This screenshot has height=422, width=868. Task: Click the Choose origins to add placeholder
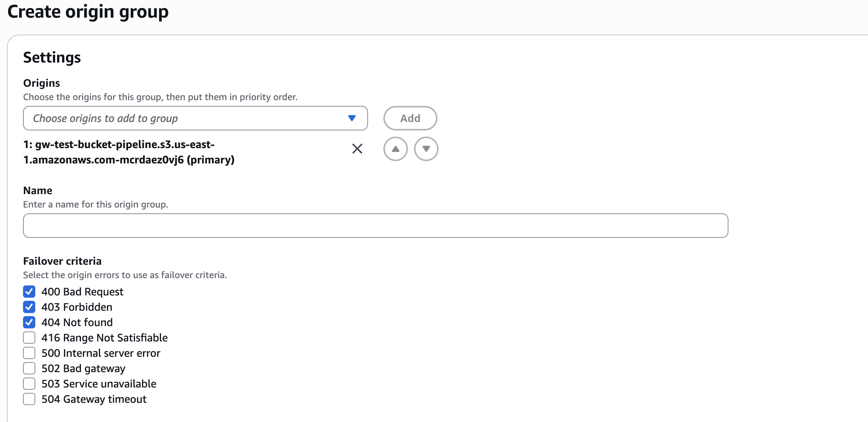105,118
